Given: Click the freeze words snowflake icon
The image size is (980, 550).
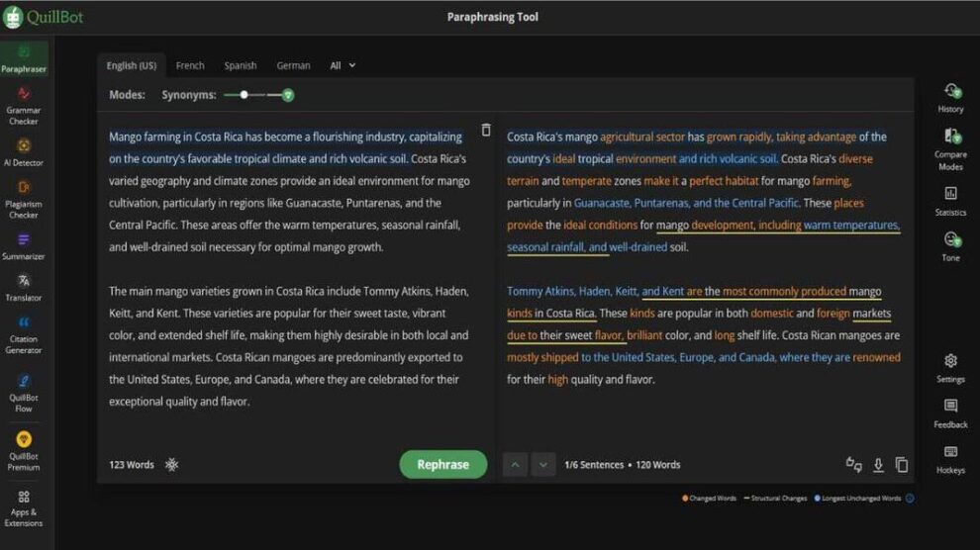Looking at the screenshot, I should click(x=171, y=465).
